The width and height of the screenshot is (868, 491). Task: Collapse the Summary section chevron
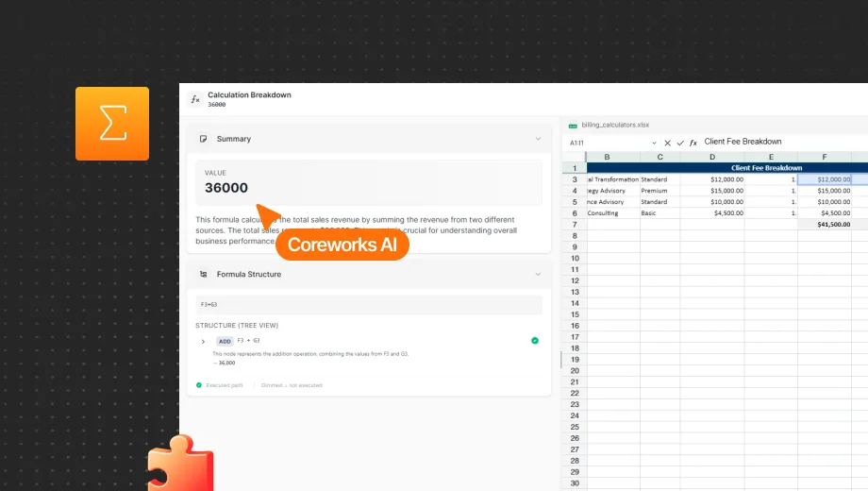(538, 139)
